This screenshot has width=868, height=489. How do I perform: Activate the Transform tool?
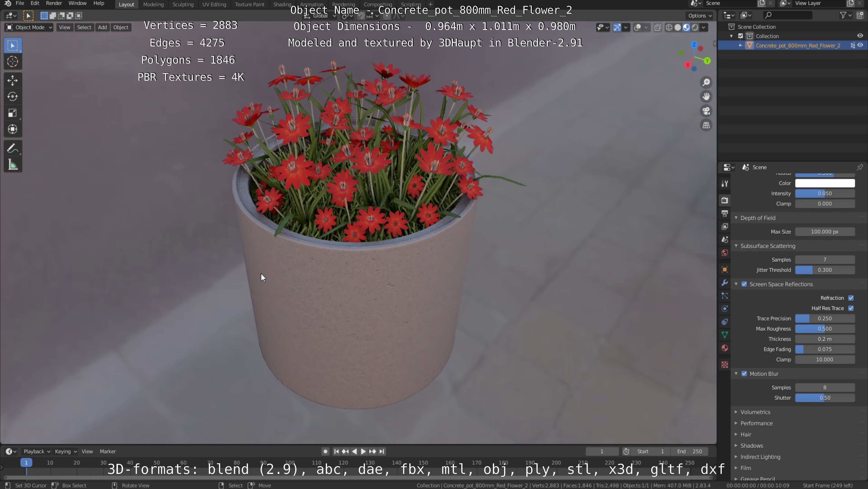click(x=13, y=129)
